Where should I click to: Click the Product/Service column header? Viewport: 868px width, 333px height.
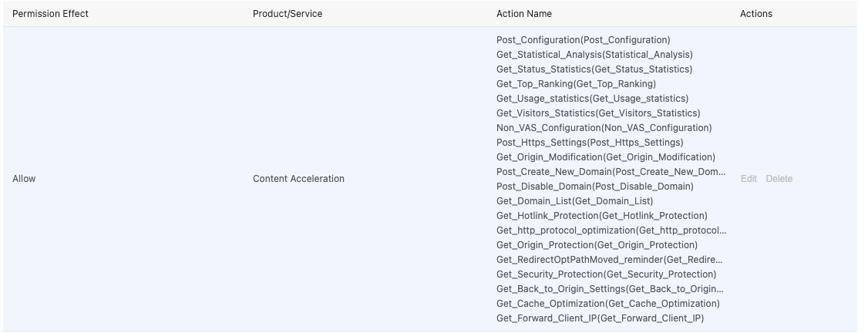tap(288, 14)
